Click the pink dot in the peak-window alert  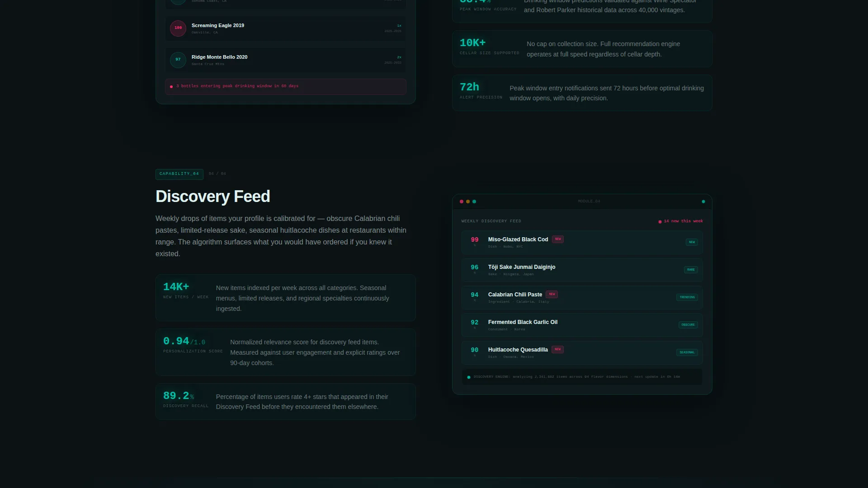pyautogui.click(x=171, y=87)
